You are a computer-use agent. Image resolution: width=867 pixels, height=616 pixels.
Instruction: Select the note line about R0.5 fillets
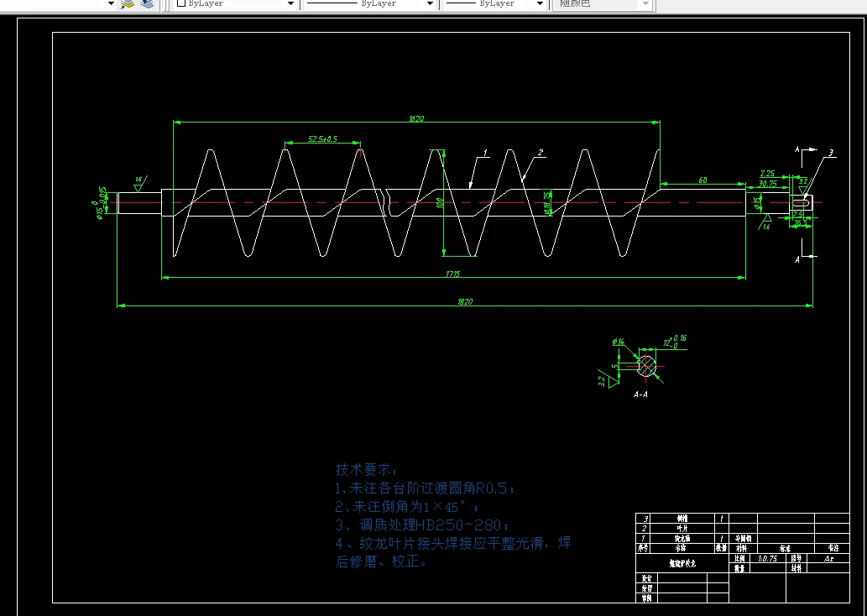(x=426, y=488)
